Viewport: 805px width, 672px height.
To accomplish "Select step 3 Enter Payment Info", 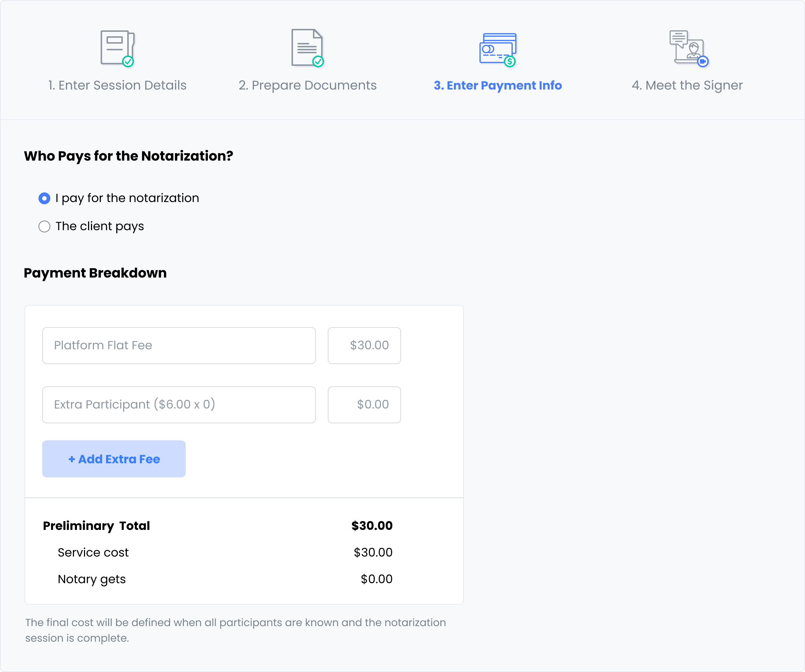I will (498, 85).
